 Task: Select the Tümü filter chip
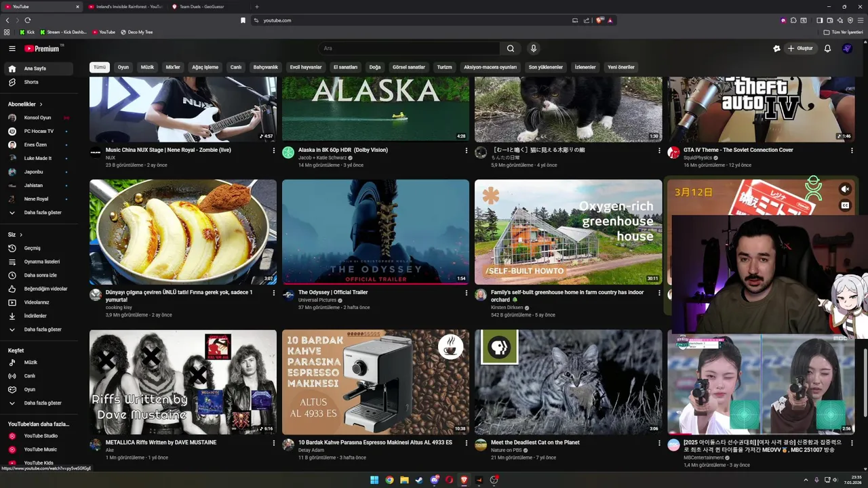pos(100,67)
